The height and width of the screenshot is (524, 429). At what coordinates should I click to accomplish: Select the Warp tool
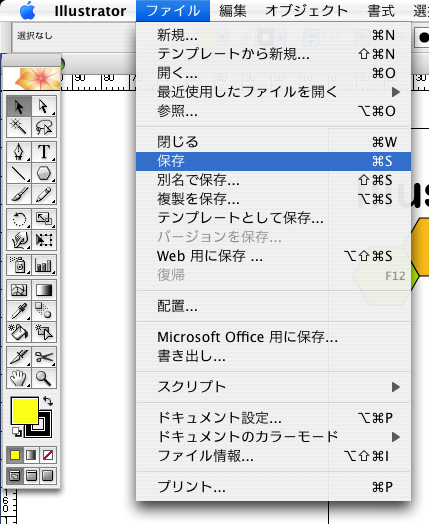(19, 240)
